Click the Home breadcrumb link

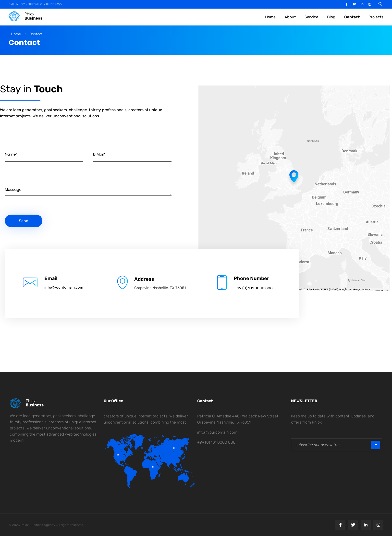(16, 34)
